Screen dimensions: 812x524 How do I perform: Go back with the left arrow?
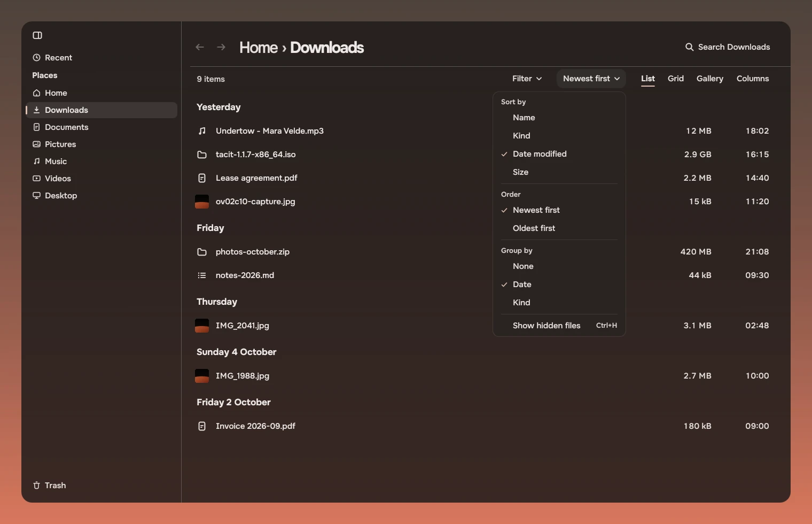(200, 47)
